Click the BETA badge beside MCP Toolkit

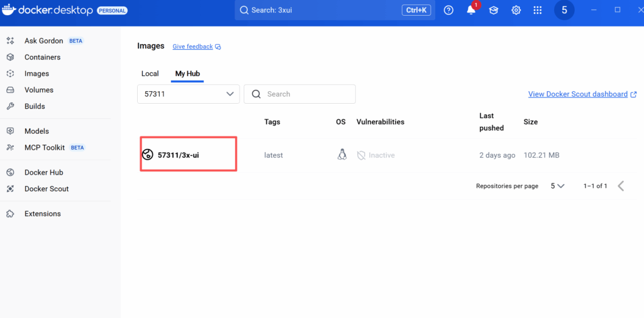pyautogui.click(x=78, y=148)
